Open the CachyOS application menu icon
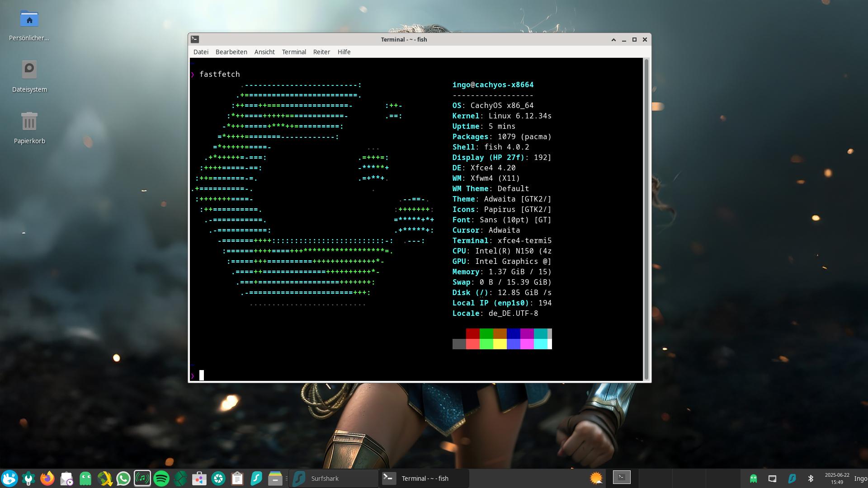 (x=9, y=478)
